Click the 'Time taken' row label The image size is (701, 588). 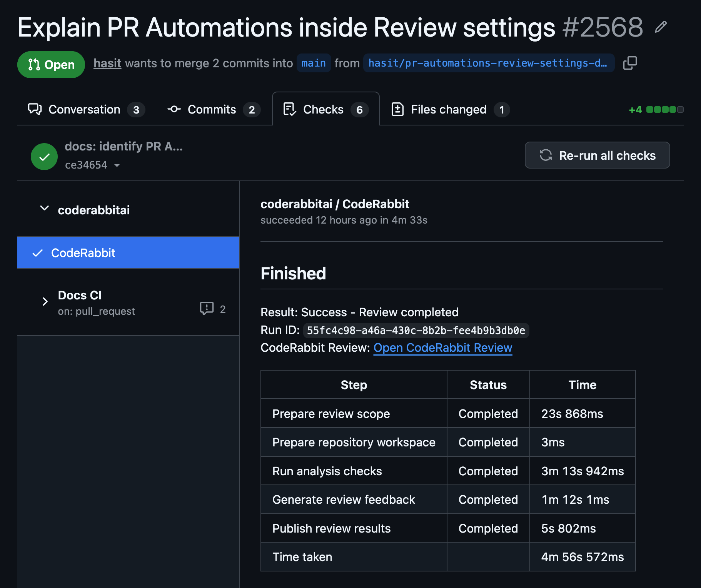(x=302, y=557)
